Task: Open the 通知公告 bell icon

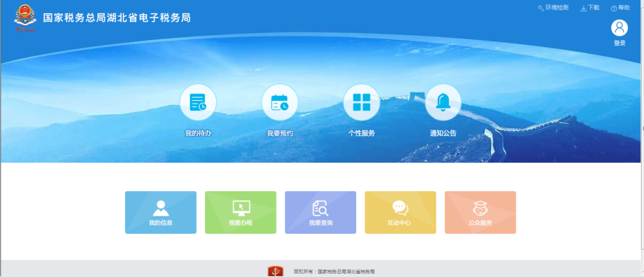Action: point(443,102)
